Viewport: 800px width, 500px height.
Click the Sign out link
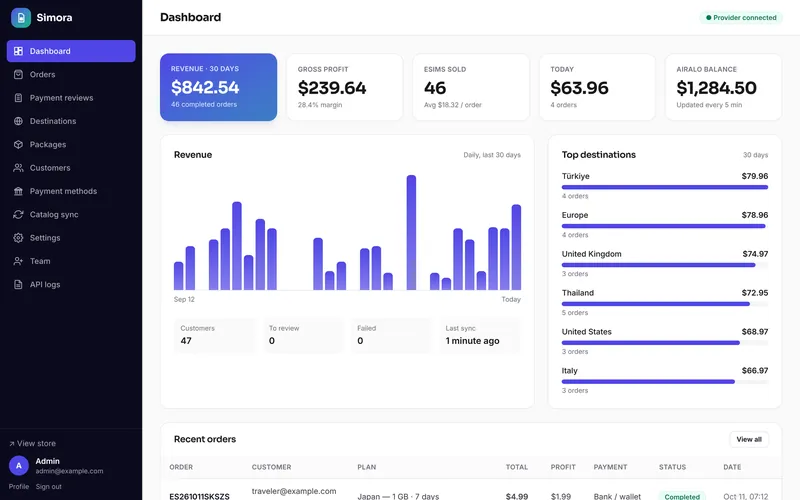[x=48, y=487]
